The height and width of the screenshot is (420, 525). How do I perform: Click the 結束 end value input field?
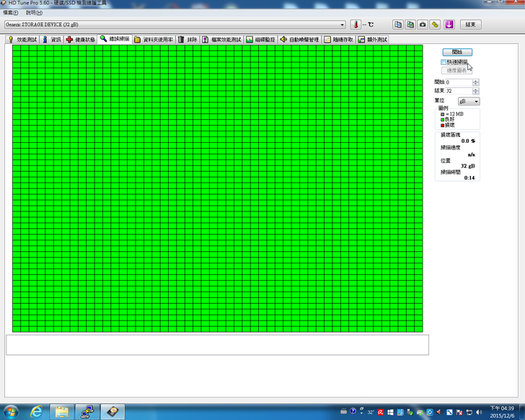click(x=458, y=91)
